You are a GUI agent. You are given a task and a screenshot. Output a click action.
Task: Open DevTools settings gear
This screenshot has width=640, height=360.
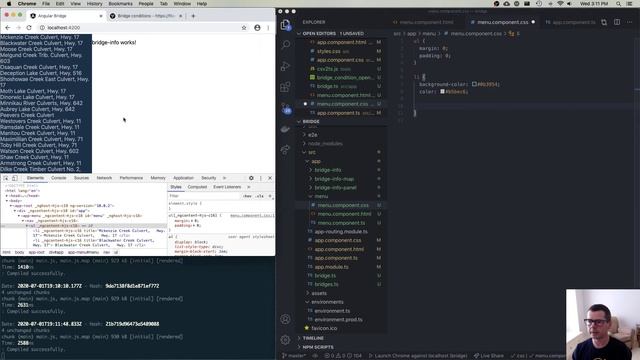coord(251,178)
